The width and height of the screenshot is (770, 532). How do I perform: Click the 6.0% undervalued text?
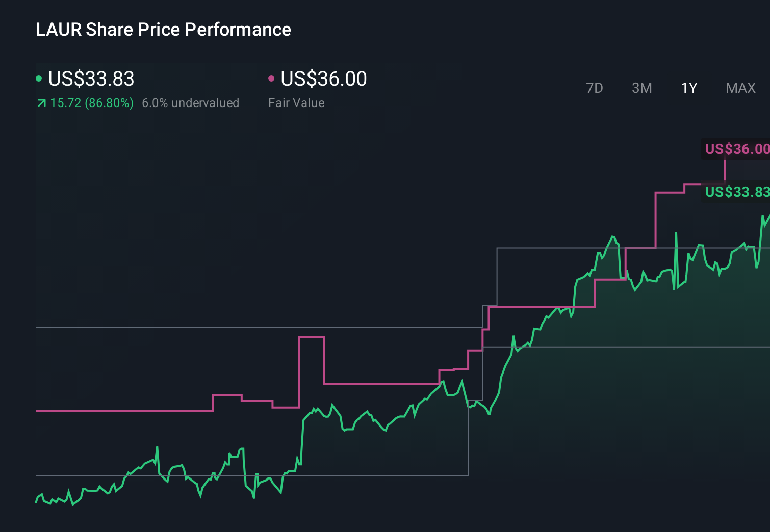191,102
